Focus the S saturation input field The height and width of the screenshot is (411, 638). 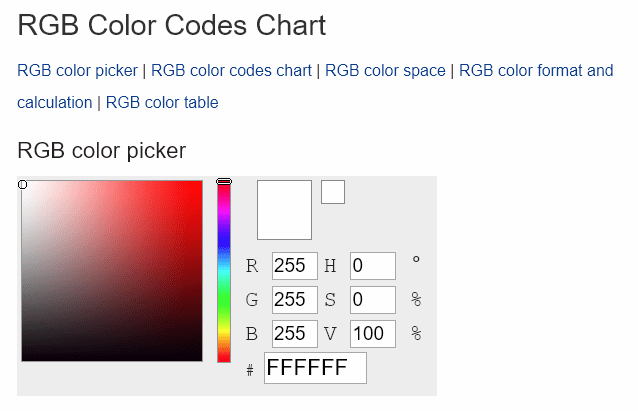click(x=373, y=300)
